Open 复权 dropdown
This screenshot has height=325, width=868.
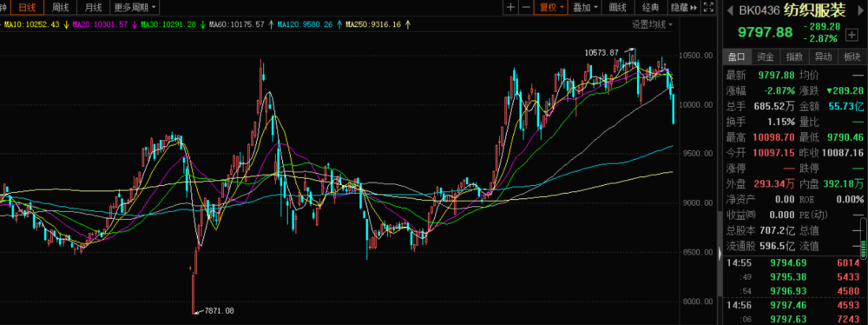[x=551, y=7]
